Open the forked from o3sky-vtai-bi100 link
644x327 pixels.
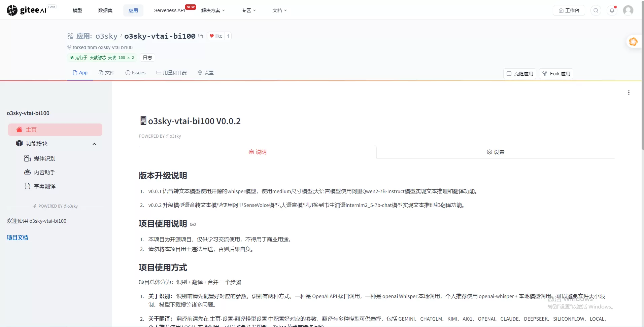(103, 47)
